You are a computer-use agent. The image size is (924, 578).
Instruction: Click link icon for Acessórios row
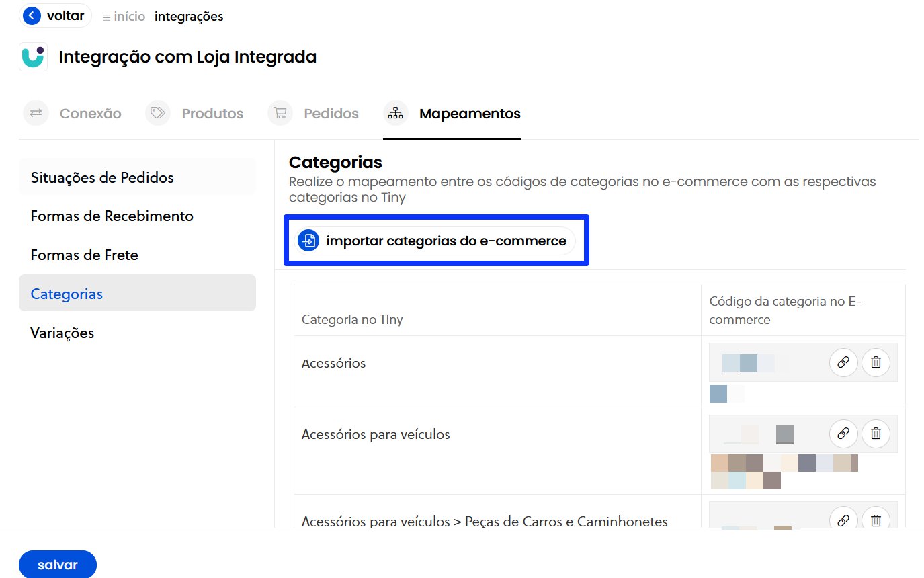click(x=843, y=362)
